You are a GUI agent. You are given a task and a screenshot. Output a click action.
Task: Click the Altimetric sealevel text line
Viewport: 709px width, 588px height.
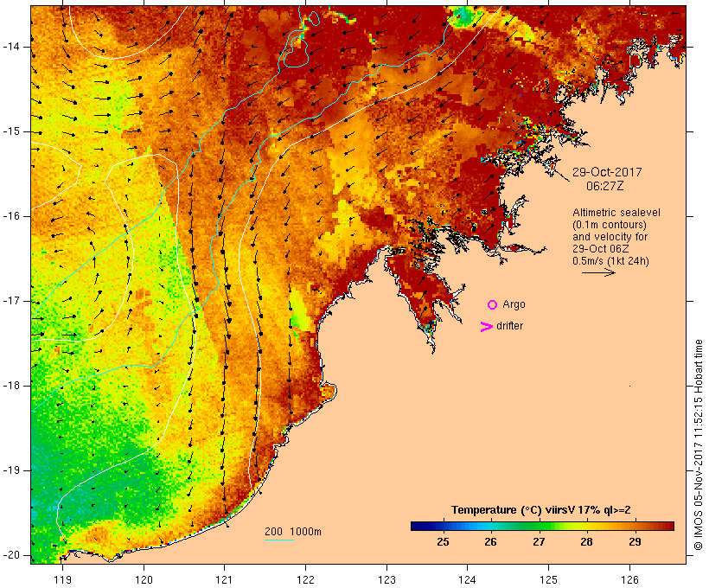pyautogui.click(x=616, y=213)
